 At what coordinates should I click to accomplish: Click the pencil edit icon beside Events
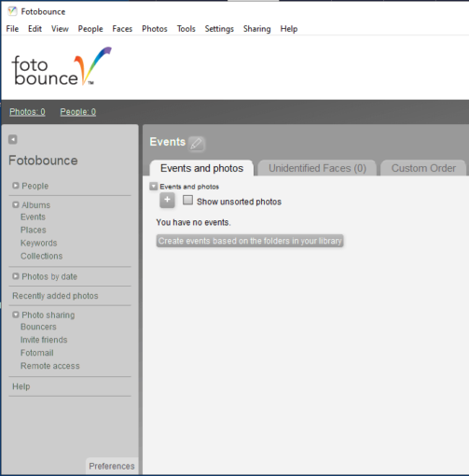[x=197, y=144]
